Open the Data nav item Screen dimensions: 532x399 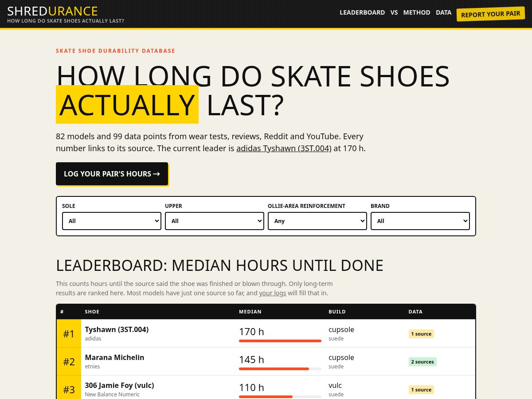click(x=443, y=12)
